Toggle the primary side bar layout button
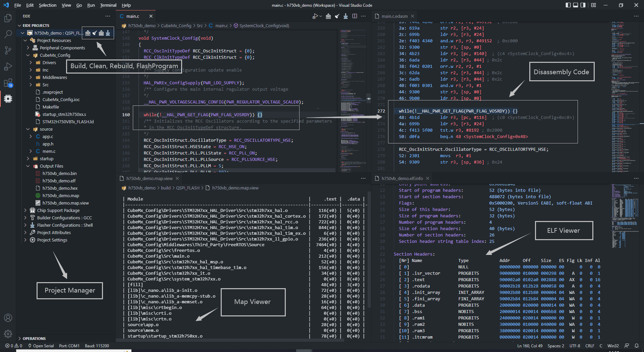 coord(568,5)
